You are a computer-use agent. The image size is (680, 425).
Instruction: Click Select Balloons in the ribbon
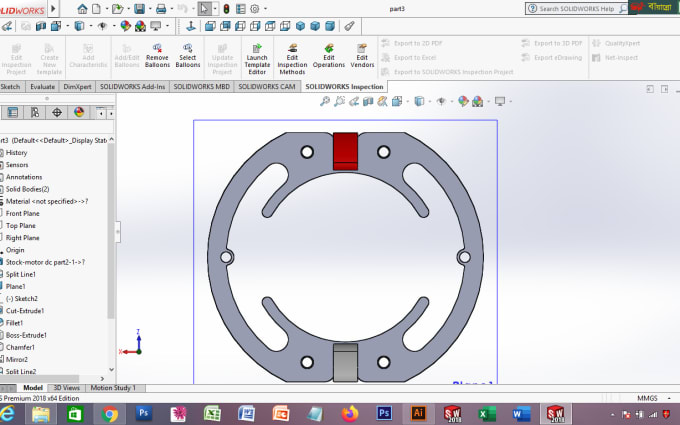pyautogui.click(x=188, y=56)
